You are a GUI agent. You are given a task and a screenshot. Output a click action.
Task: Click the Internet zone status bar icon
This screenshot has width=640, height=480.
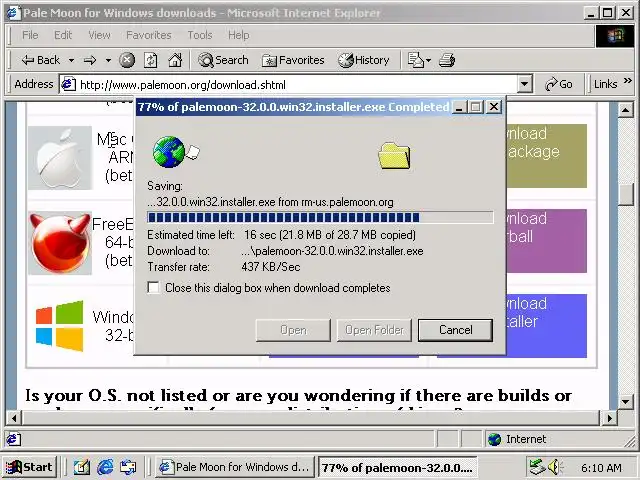tap(495, 440)
